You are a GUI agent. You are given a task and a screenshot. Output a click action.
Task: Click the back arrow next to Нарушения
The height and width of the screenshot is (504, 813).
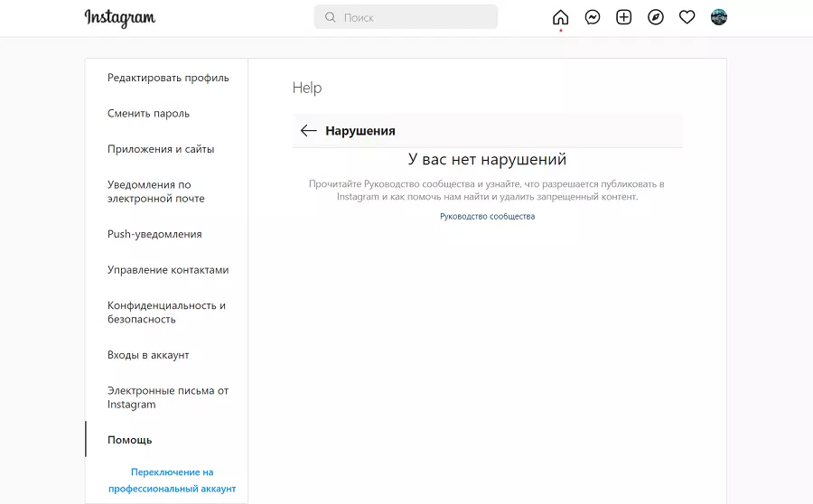tap(309, 131)
